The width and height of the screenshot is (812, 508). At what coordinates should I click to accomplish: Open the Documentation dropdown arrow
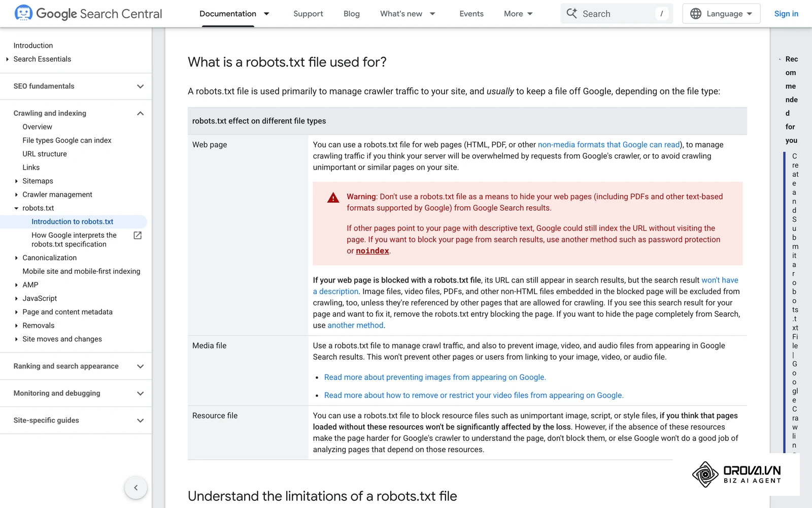click(x=266, y=14)
